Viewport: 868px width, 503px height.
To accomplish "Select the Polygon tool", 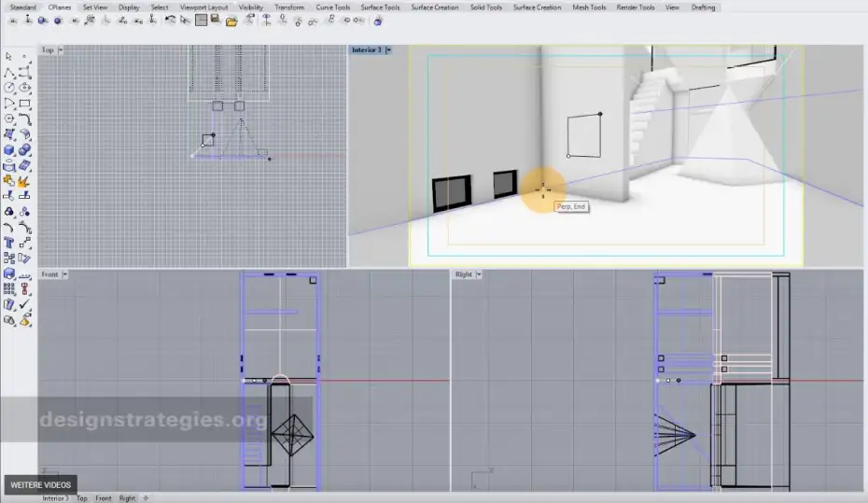I will coord(8,119).
